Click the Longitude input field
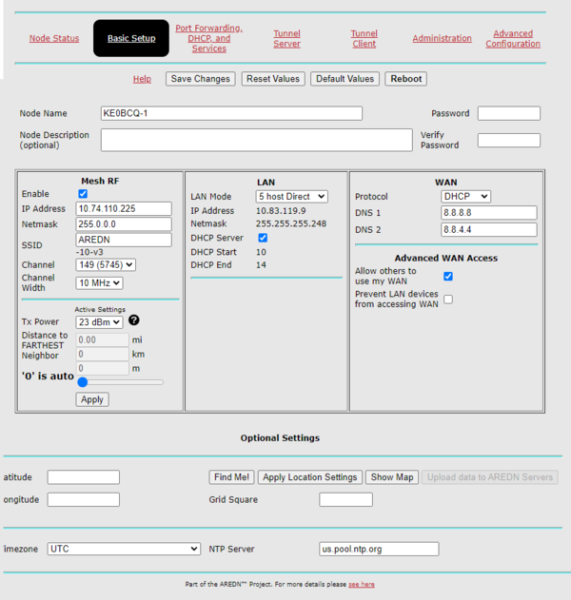 pos(83,499)
